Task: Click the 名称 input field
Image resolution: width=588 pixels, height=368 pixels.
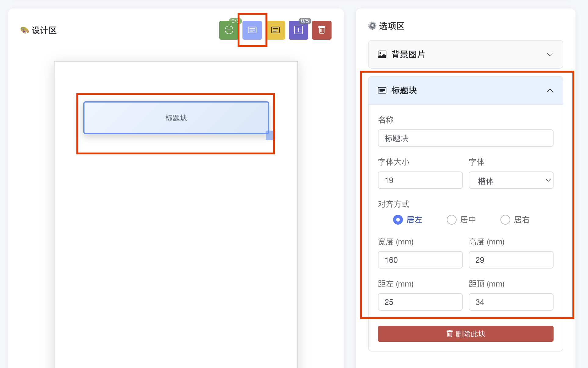Action: pyautogui.click(x=465, y=138)
